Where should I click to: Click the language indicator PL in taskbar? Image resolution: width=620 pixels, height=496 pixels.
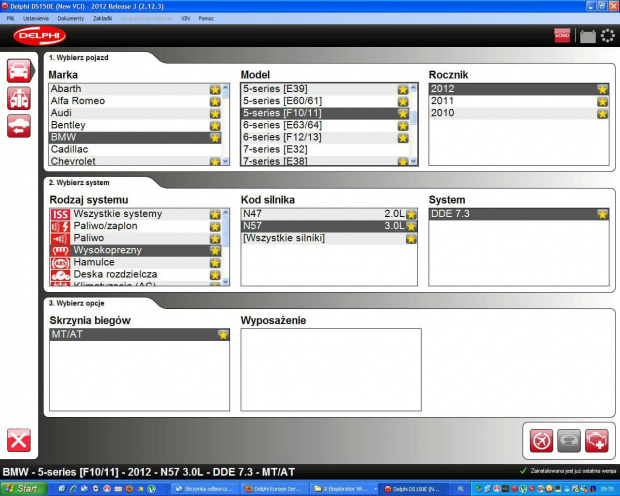pos(461,489)
